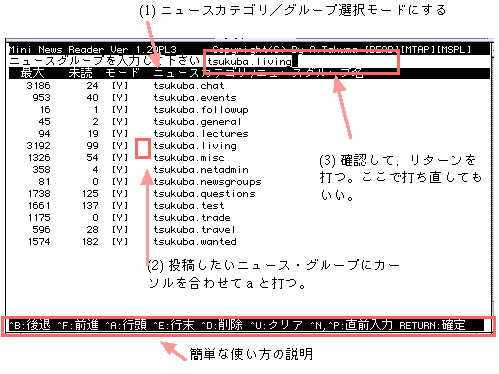
Task: Click the ^F:前進 shortcut hint
Action: (78, 325)
